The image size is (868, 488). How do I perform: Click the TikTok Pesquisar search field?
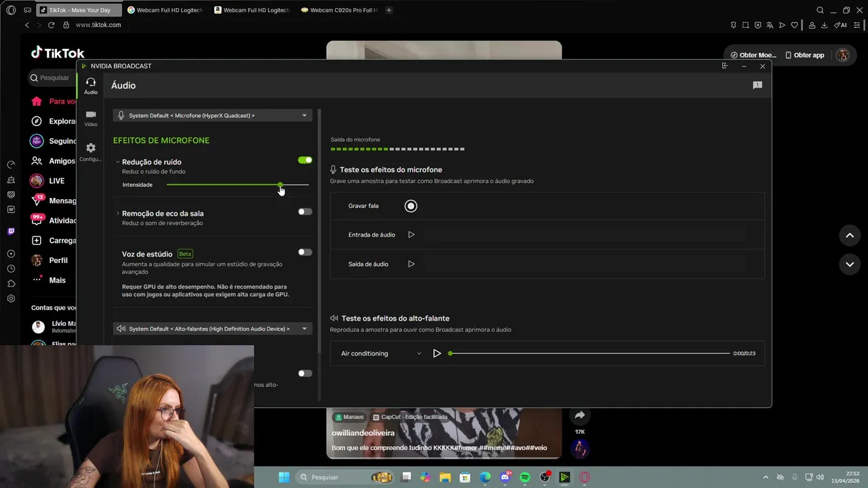[x=54, y=77]
